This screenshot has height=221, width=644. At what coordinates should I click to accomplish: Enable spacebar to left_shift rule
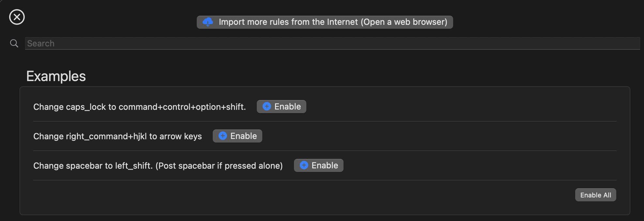(x=318, y=165)
